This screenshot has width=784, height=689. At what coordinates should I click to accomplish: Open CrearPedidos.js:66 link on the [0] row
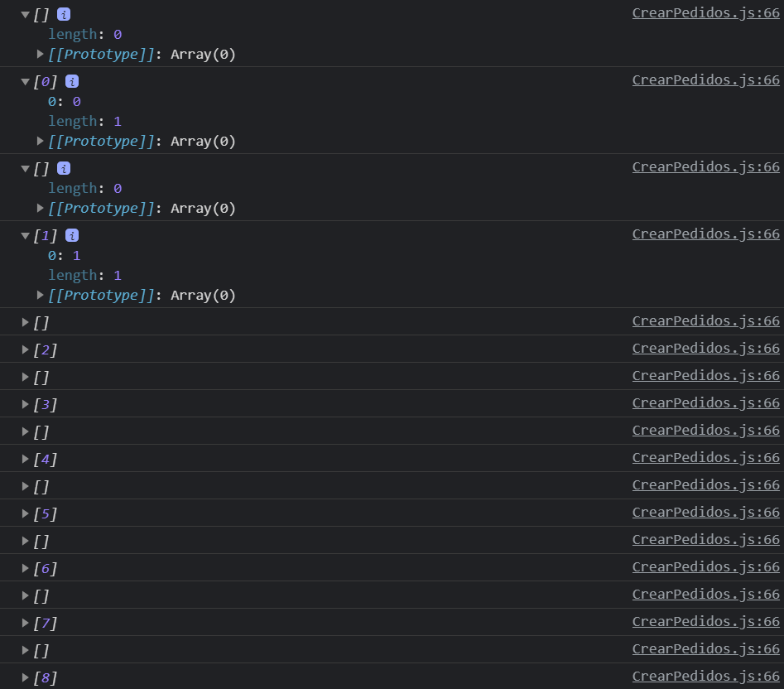click(x=705, y=79)
